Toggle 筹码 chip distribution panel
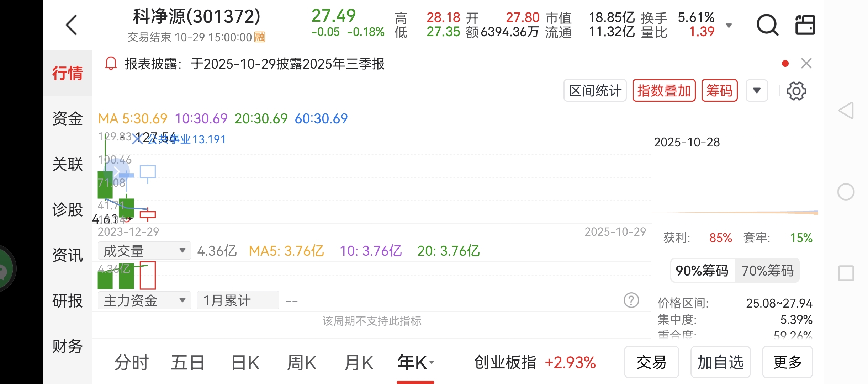868x384 pixels. (719, 91)
